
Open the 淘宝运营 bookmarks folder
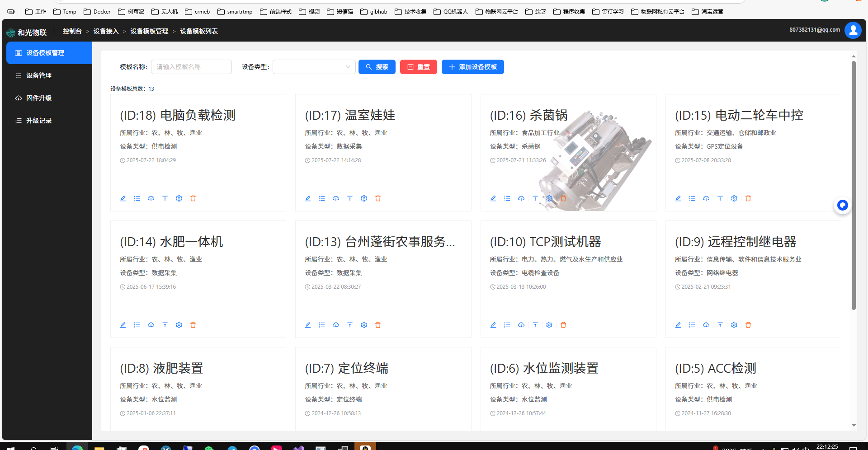pos(708,12)
